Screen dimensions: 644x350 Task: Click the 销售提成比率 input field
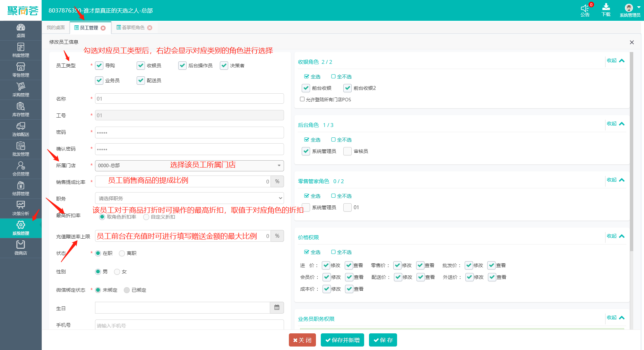[x=183, y=181]
